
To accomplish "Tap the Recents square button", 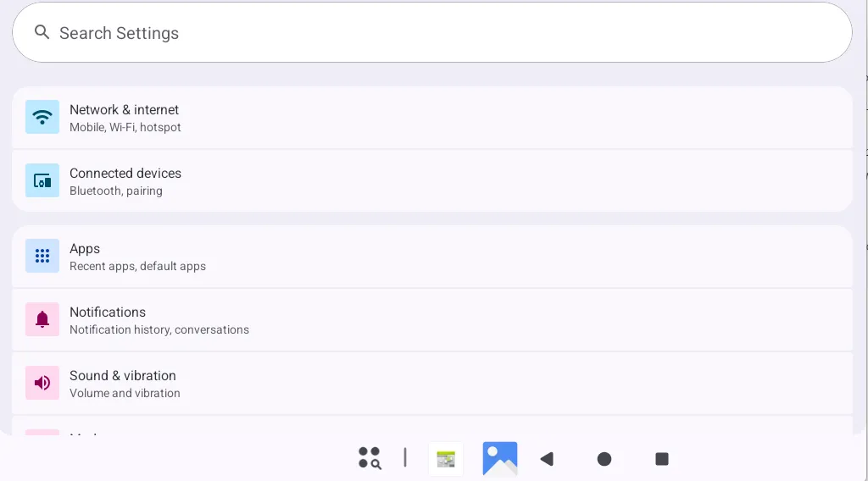I will click(x=662, y=459).
